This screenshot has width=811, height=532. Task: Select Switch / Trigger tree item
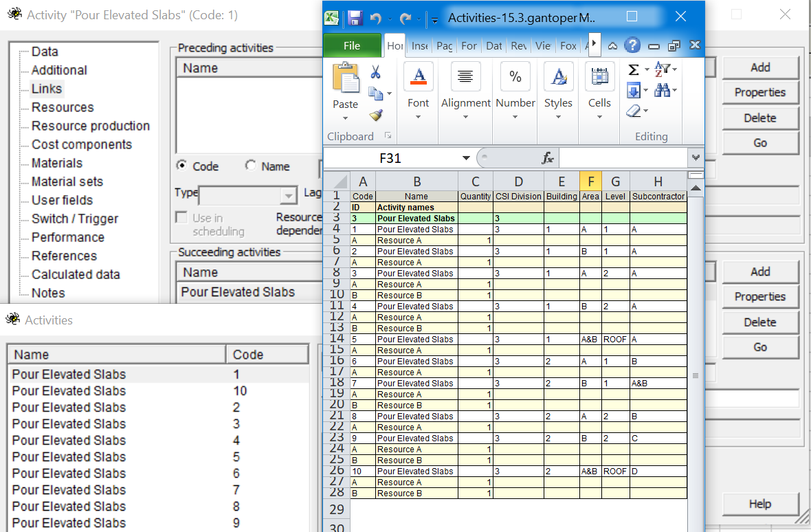(75, 219)
